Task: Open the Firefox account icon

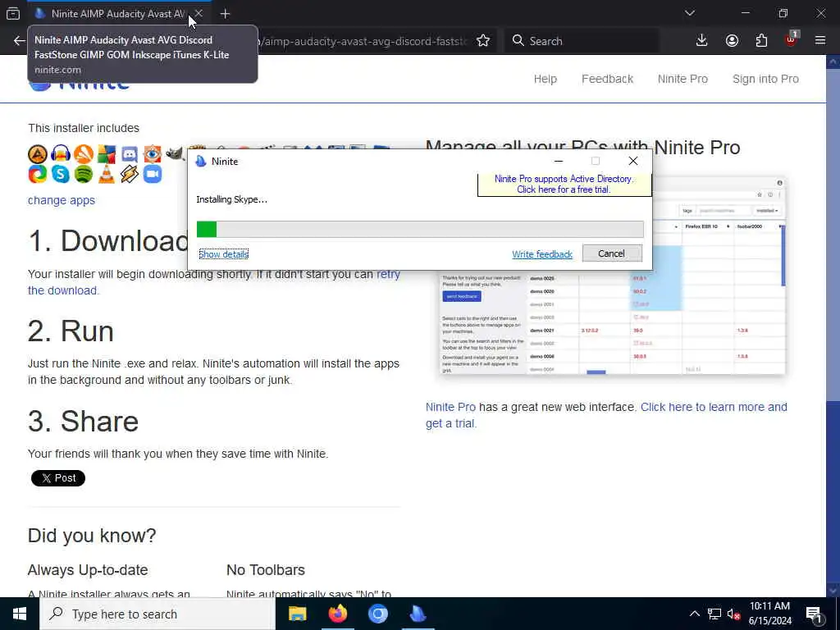Action: pos(732,41)
